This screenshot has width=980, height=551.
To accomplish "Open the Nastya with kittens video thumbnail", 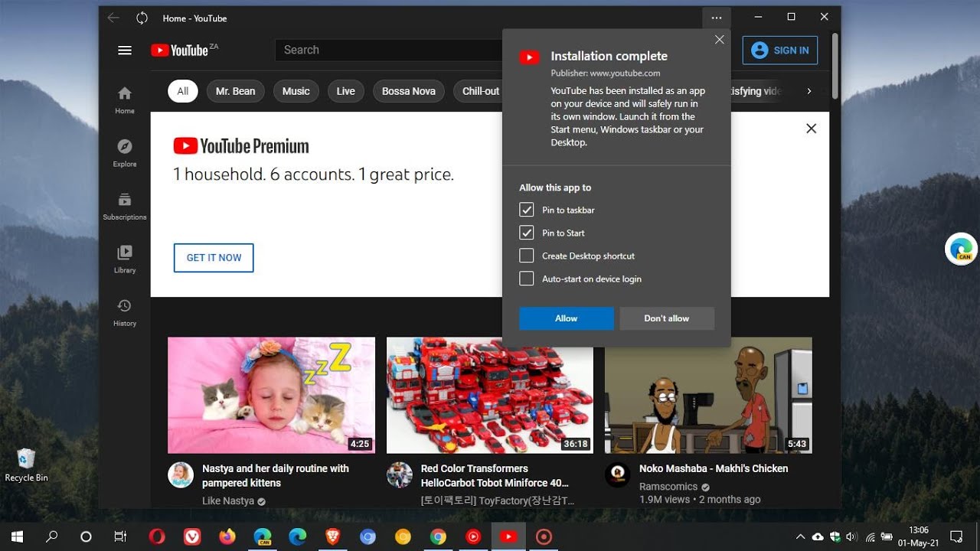I will click(271, 396).
